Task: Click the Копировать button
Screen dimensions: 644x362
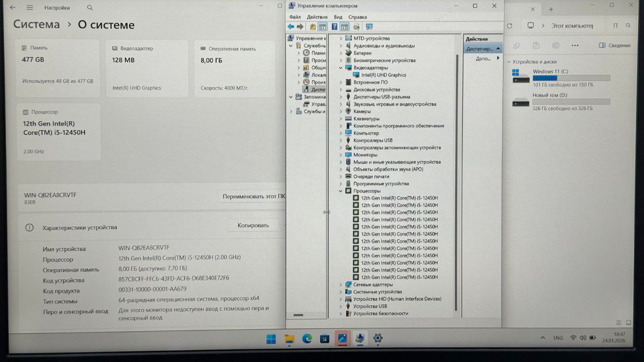Action: coord(253,225)
